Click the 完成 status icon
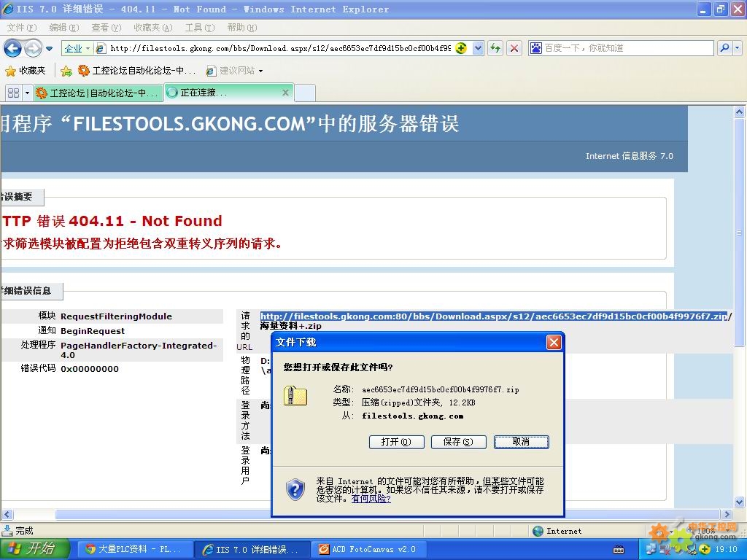This screenshot has width=747, height=560. tap(7, 531)
